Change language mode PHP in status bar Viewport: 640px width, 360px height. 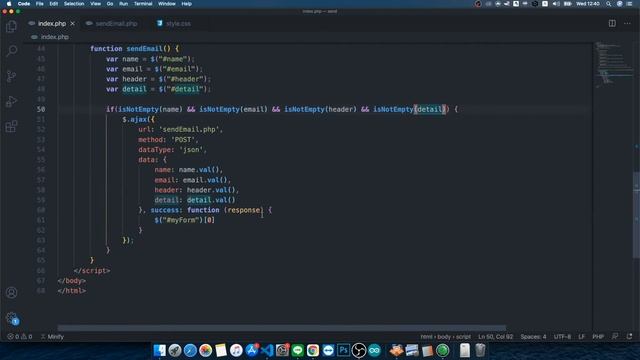(598, 337)
